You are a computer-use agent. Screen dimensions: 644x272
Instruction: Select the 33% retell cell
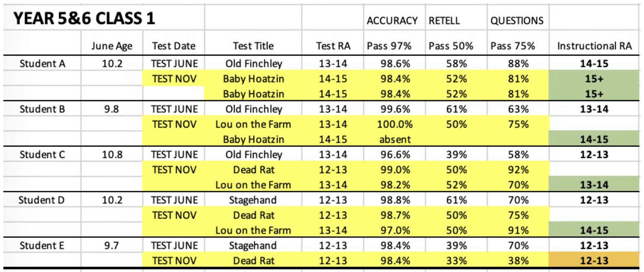456,260
